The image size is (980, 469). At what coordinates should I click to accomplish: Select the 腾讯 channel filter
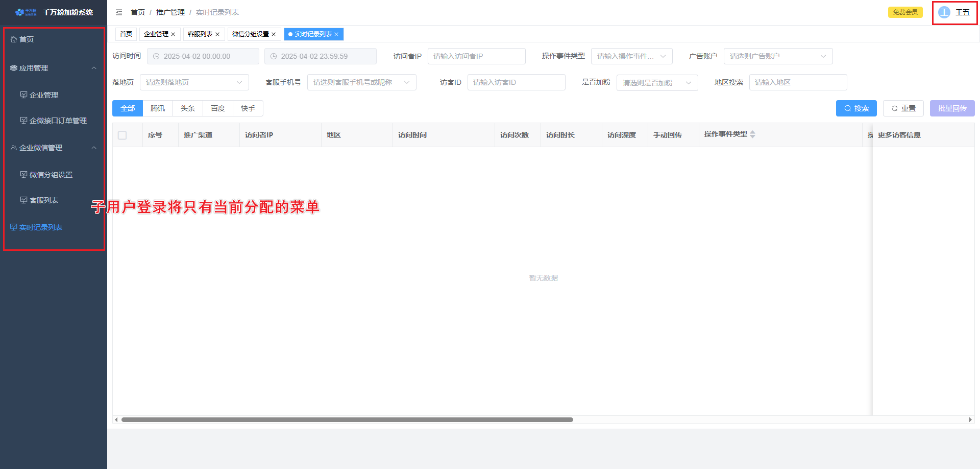pyautogui.click(x=158, y=108)
